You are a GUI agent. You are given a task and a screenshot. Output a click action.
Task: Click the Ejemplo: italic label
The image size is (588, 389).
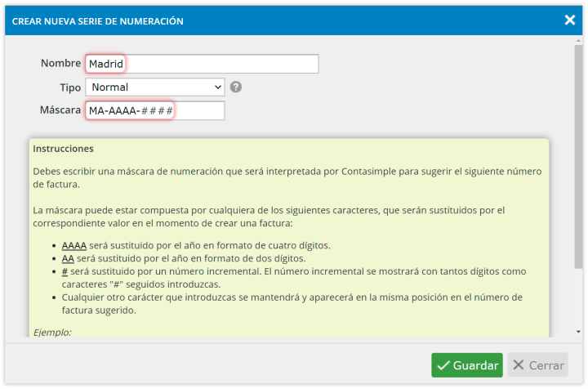(x=52, y=333)
